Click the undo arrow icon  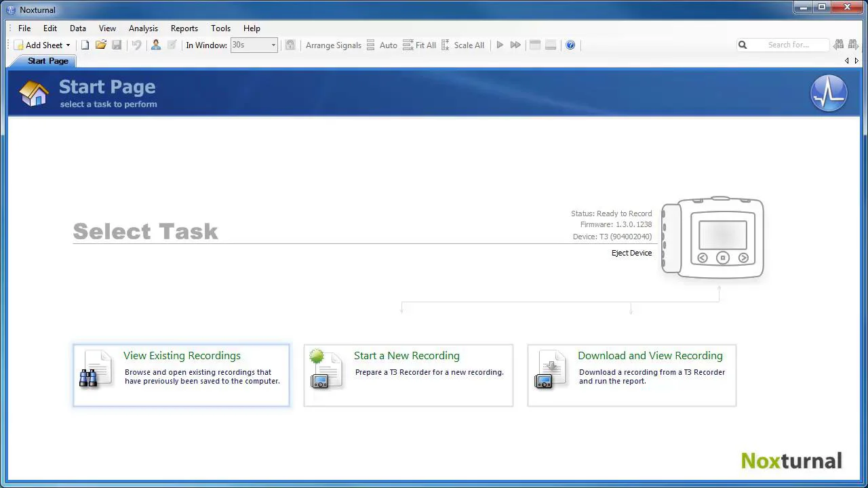click(136, 45)
